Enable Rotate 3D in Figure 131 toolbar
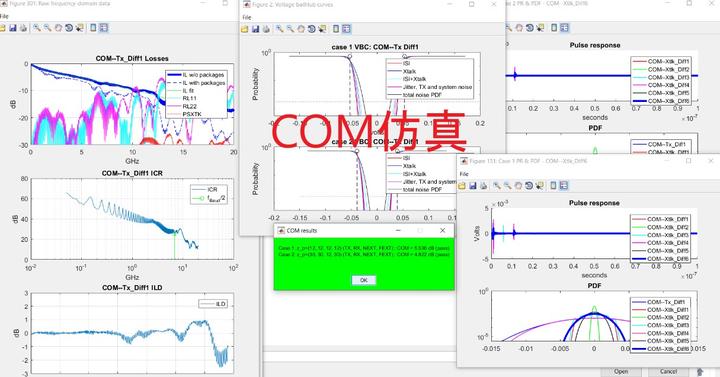Screen dimensions: 720x377 coord(529,186)
